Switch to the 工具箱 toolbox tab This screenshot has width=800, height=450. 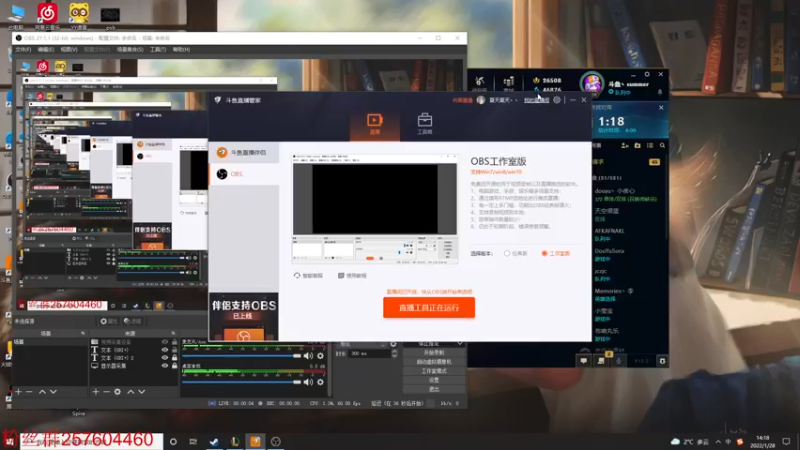pos(424,124)
